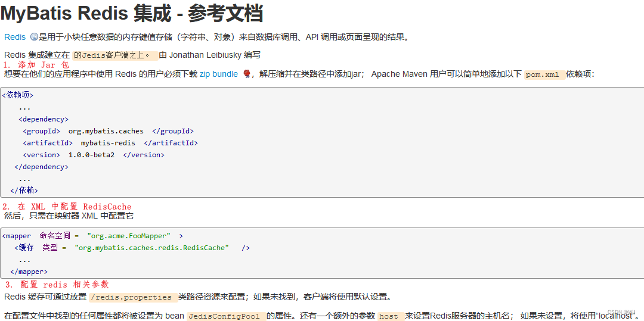Click the groupId org.mybatis.caches line
The image size is (644, 321).
pyautogui.click(x=108, y=131)
